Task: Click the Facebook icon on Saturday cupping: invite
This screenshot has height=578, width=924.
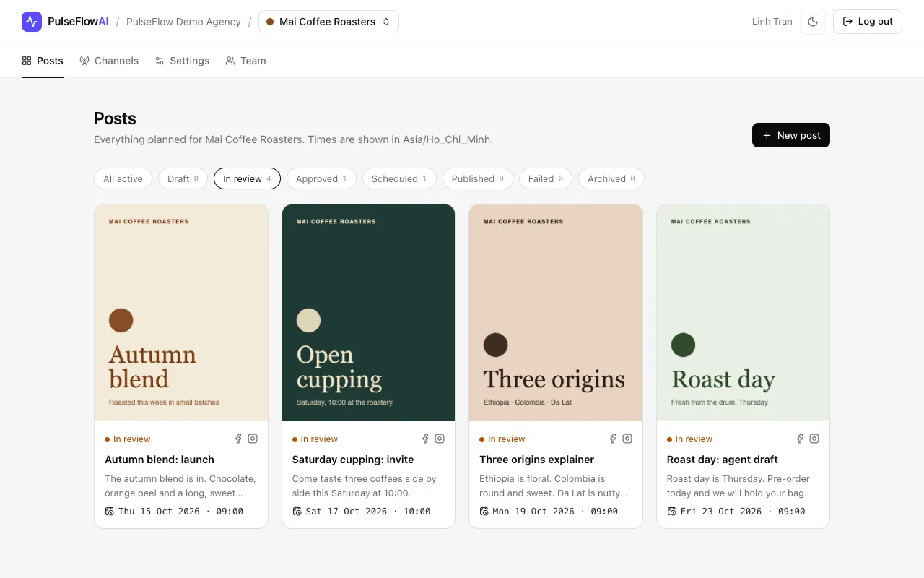Action: tap(425, 439)
